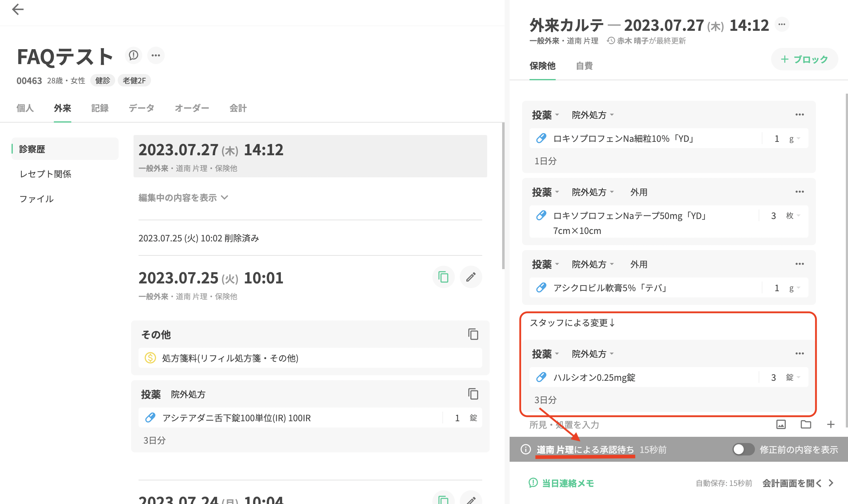Edit the 2023.07.25 10:01 visit record
This screenshot has width=848, height=504.
pos(471,277)
